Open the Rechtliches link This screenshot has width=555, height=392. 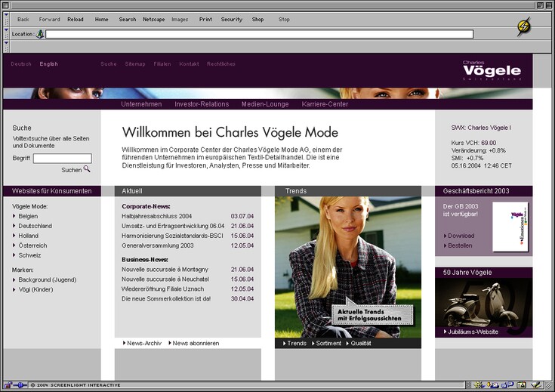[221, 64]
